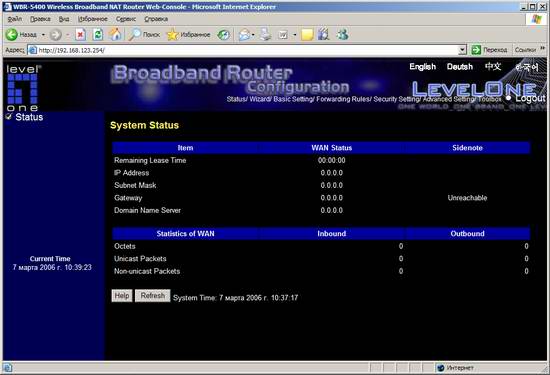Open Favorites with the star icon

point(172,34)
